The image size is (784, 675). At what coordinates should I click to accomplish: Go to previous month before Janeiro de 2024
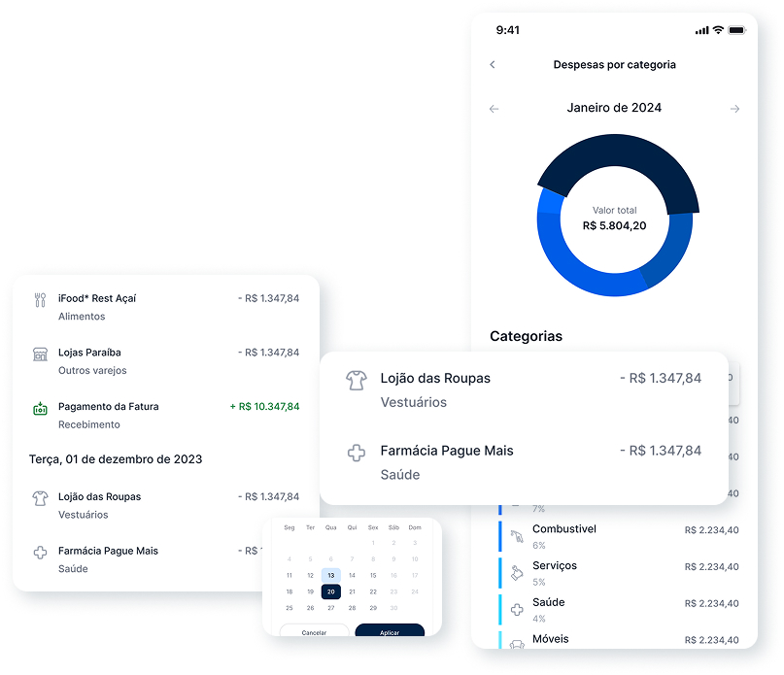point(494,109)
